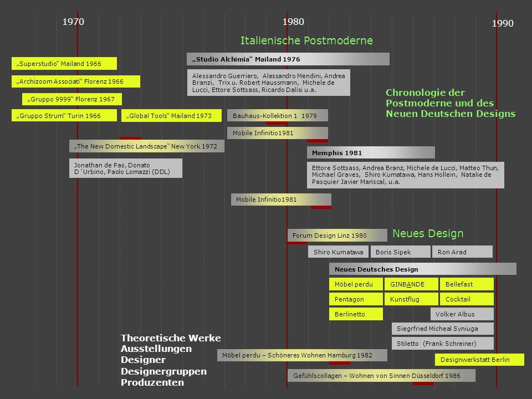The image size is (532, 399).
Task: Select the Memphis 1981 header bar
Action: [x=371, y=153]
